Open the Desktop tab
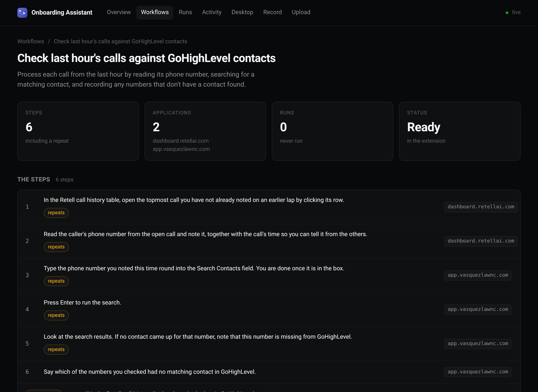 coord(242,12)
